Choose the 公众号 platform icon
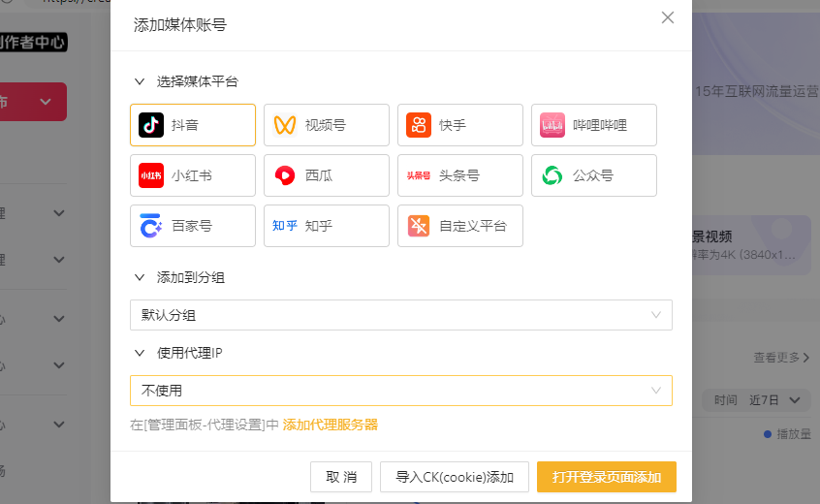Image resolution: width=820 pixels, height=504 pixels. click(552, 175)
